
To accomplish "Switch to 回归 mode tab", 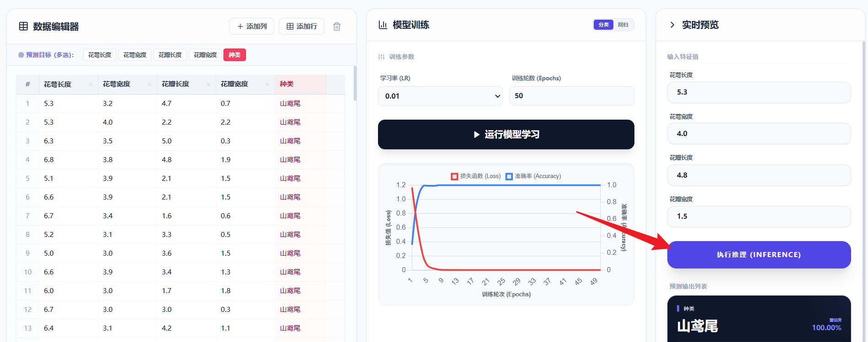I will tap(623, 25).
